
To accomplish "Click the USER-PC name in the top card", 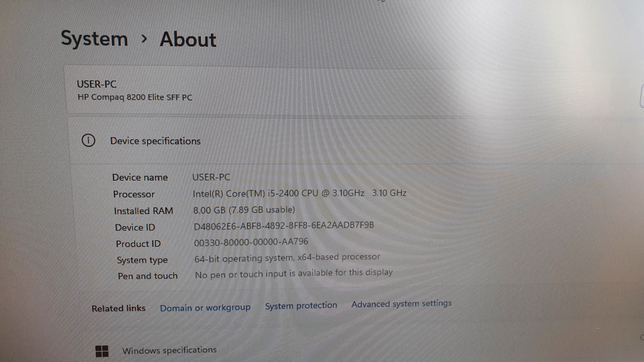I will point(97,84).
